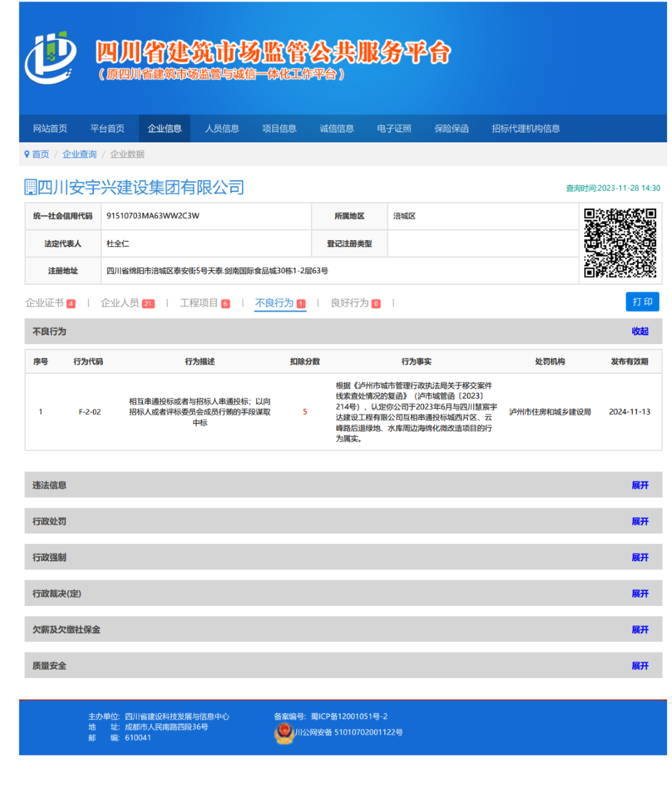672x788 pixels.
Task: Click the 打印 print button
Action: pyautogui.click(x=643, y=302)
